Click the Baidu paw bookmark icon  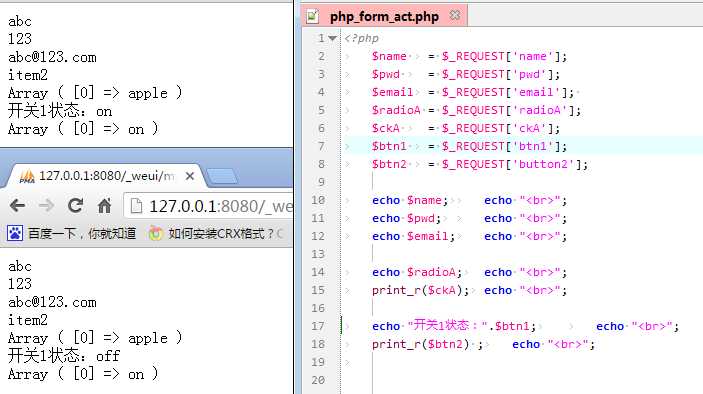(15, 233)
